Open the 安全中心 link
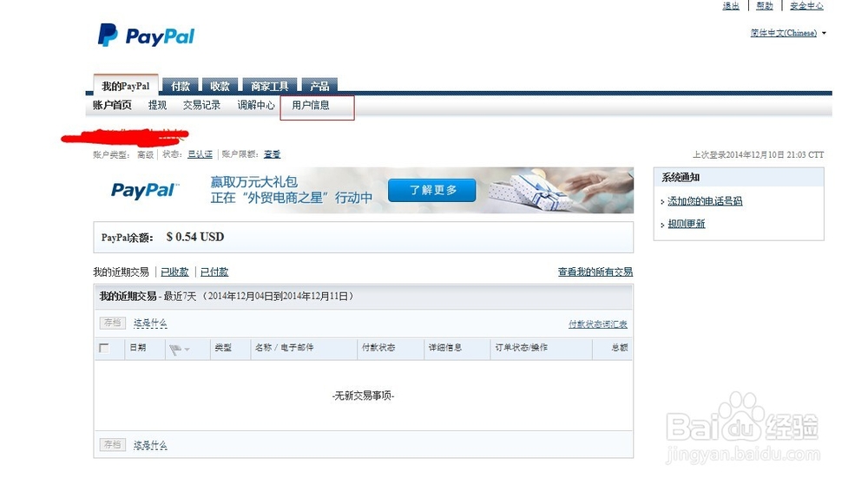Screen dimensions: 868x484 [806, 5]
